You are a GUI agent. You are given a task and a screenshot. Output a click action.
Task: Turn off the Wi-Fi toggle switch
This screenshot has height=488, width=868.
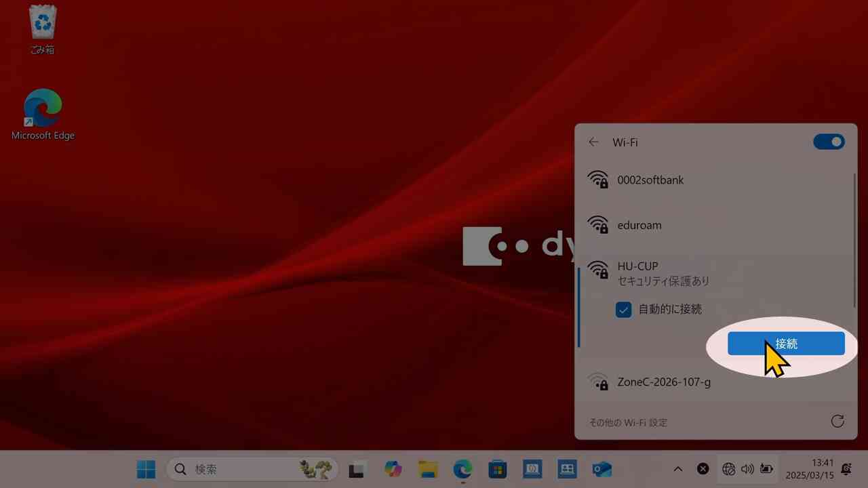pos(829,142)
